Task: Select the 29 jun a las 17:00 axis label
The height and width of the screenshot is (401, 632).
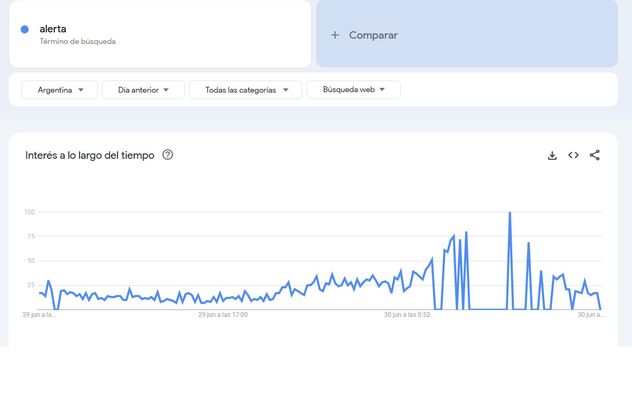Action: [223, 314]
